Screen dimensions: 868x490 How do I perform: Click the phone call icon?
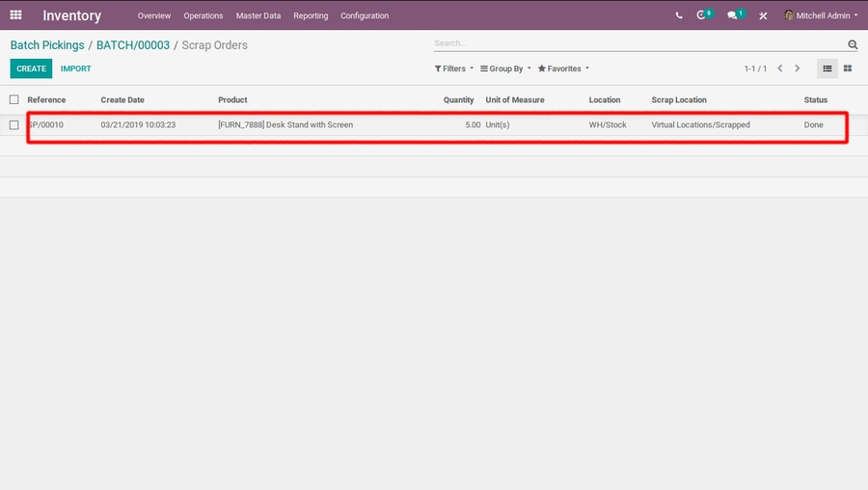679,15
